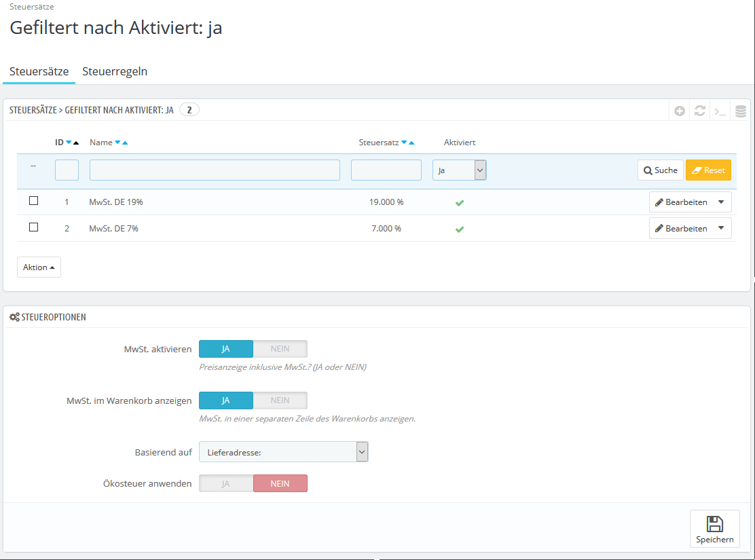755x560 pixels.
Task: Sort Steuersatz column descending arrow
Action: [x=405, y=143]
